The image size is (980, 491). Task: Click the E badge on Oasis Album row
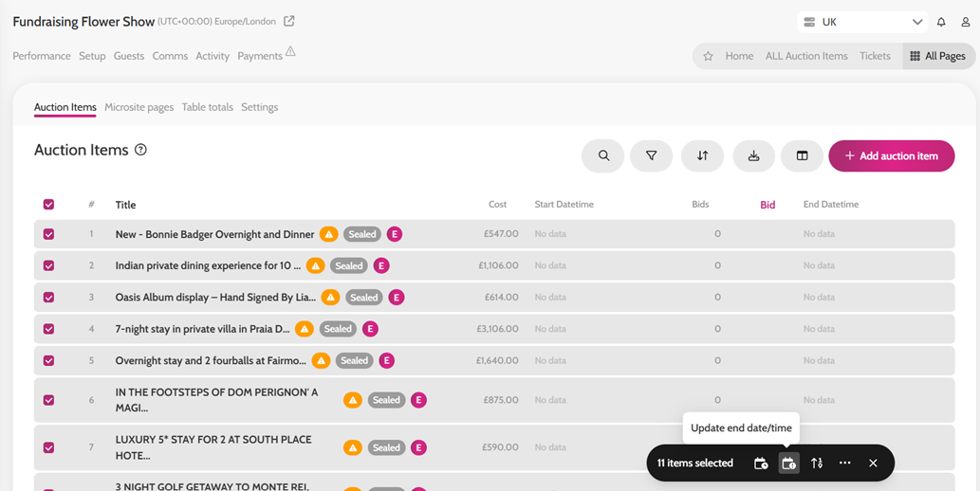tap(397, 298)
